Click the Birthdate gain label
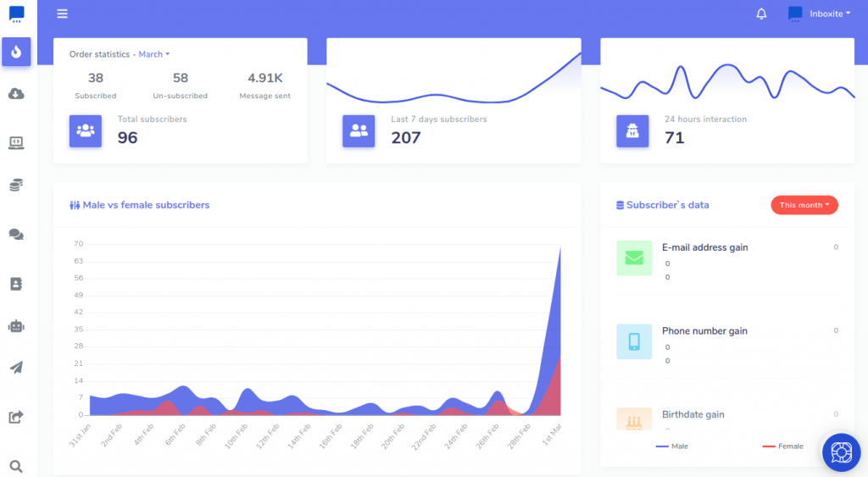This screenshot has height=477, width=868. (693, 414)
